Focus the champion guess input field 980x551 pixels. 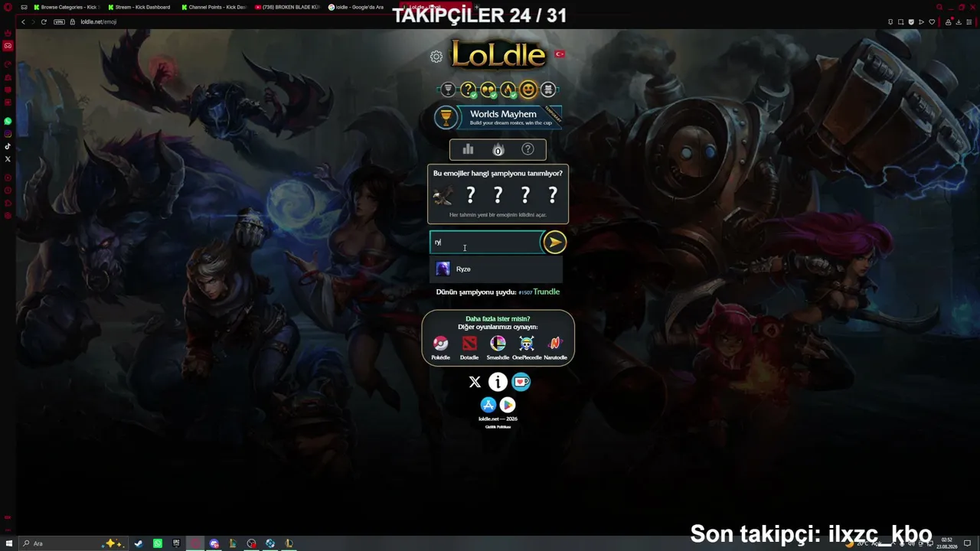click(485, 243)
